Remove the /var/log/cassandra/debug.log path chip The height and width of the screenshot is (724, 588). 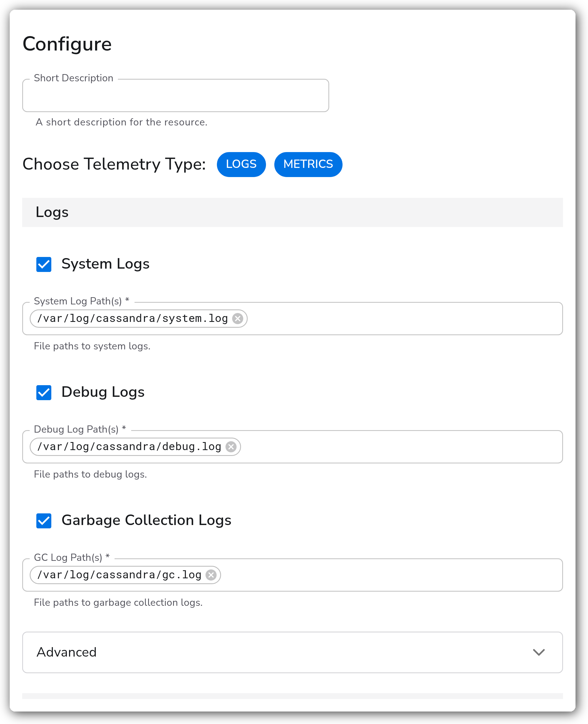pos(231,446)
